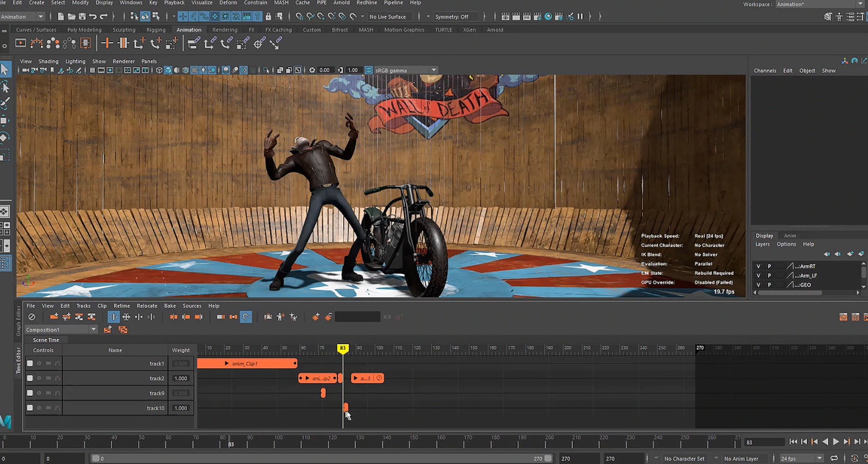Viewport: 868px width, 464px height.
Task: Switch to the Anim layer tab
Action: click(x=789, y=236)
